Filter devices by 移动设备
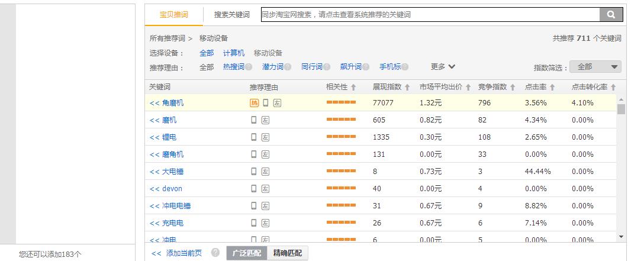The height and width of the screenshot is (261, 644). (268, 53)
